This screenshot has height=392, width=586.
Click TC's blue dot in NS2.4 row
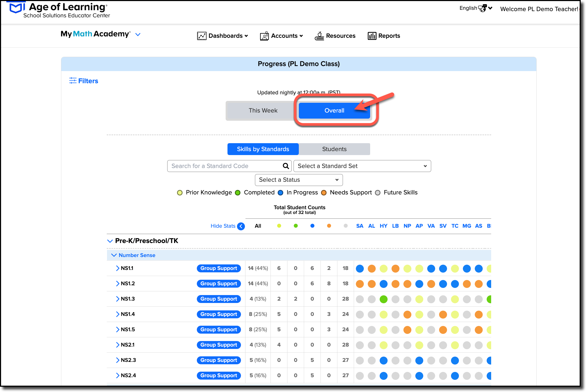point(455,376)
